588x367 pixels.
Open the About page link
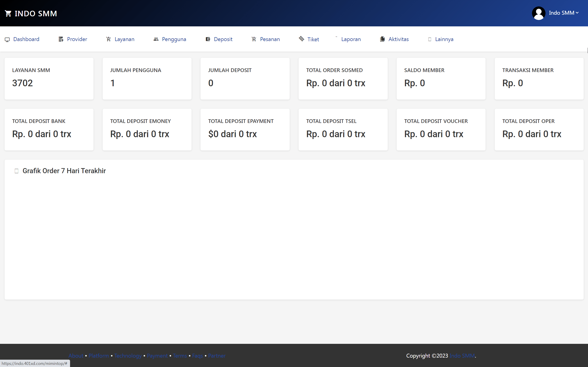click(x=76, y=356)
